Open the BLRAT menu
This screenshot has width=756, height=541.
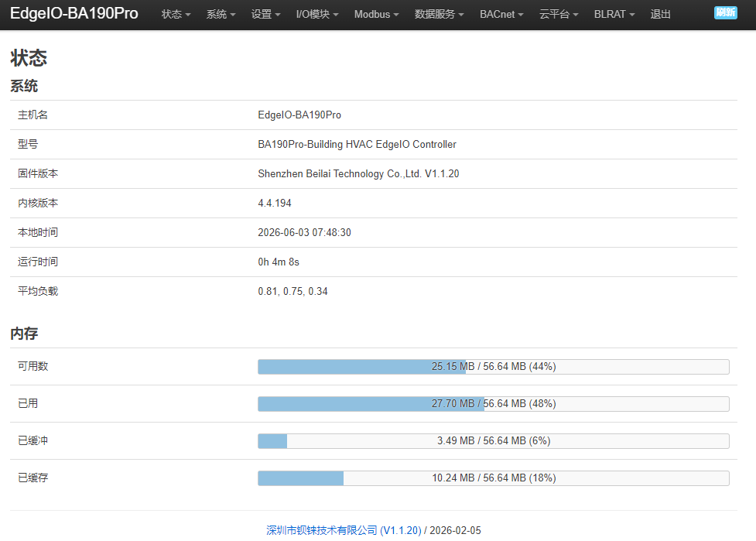(614, 15)
